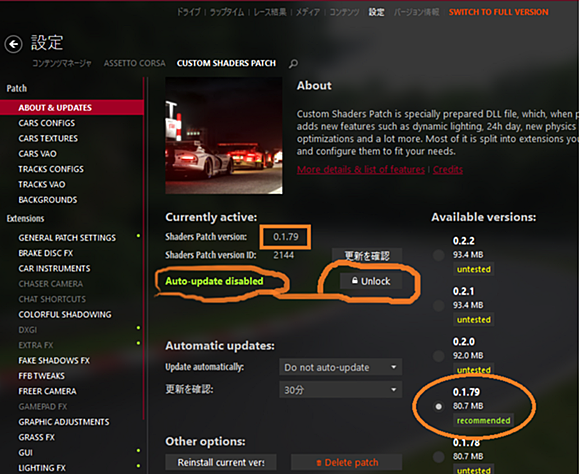The height and width of the screenshot is (474, 586).
Task: Select version 0.2.2 radio button
Action: pos(438,255)
